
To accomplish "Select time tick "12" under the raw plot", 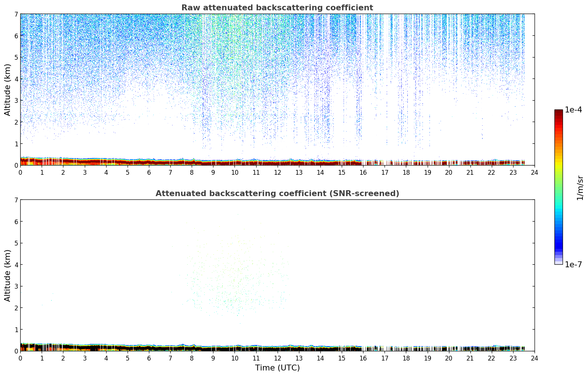I will coord(277,173).
